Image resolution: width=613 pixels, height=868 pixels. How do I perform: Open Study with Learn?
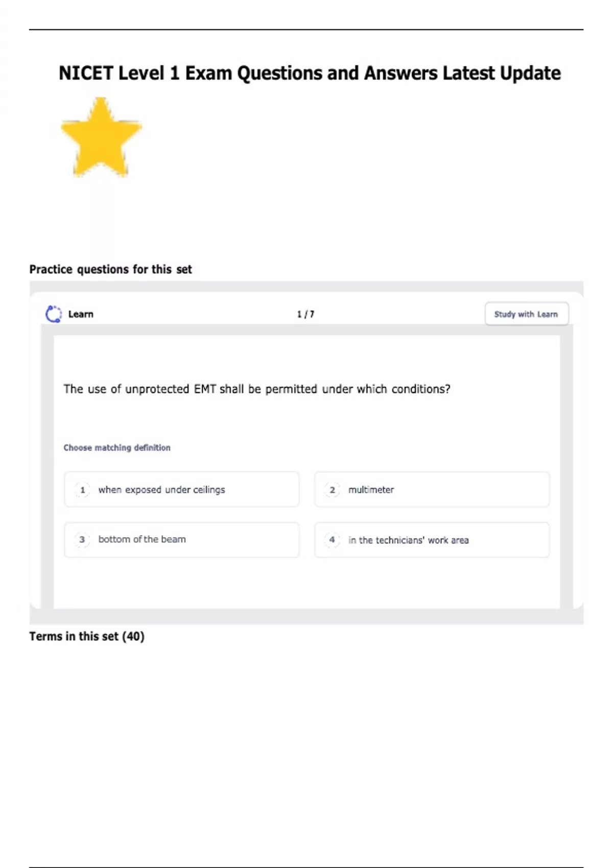(x=527, y=314)
